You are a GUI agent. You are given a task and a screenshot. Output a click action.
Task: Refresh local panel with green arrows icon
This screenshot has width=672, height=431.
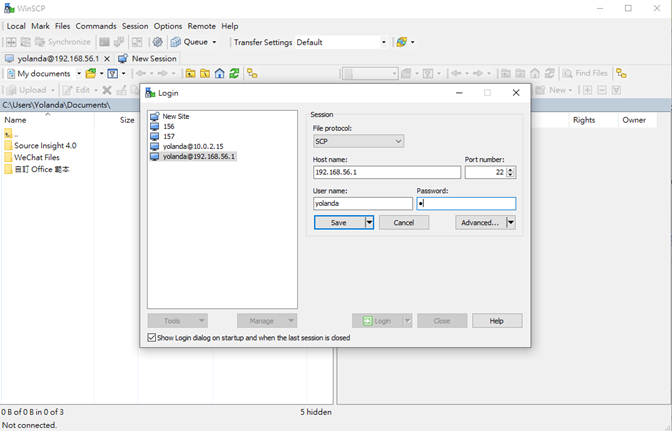click(x=234, y=74)
